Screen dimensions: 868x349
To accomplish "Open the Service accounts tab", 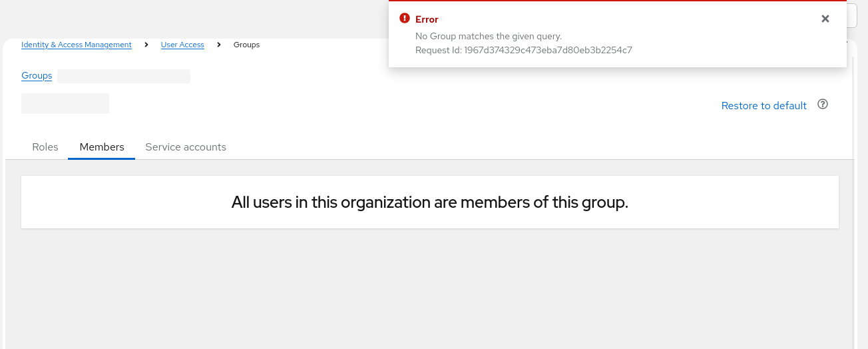I will pyautogui.click(x=186, y=147).
